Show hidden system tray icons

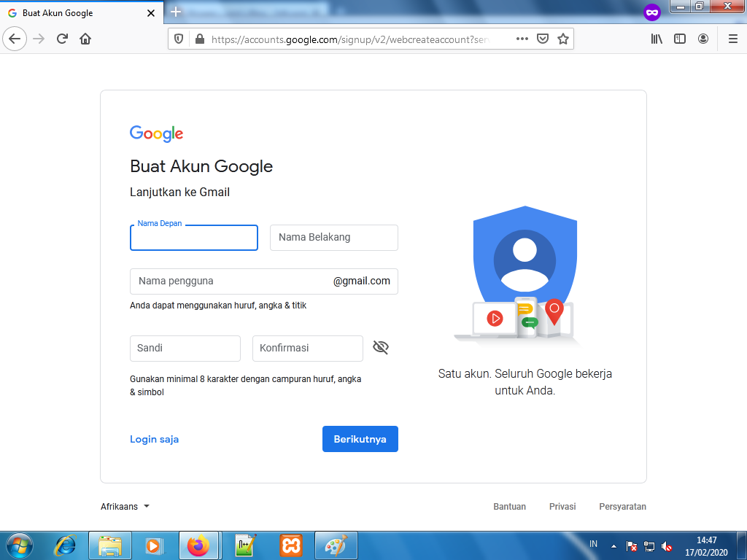click(614, 547)
